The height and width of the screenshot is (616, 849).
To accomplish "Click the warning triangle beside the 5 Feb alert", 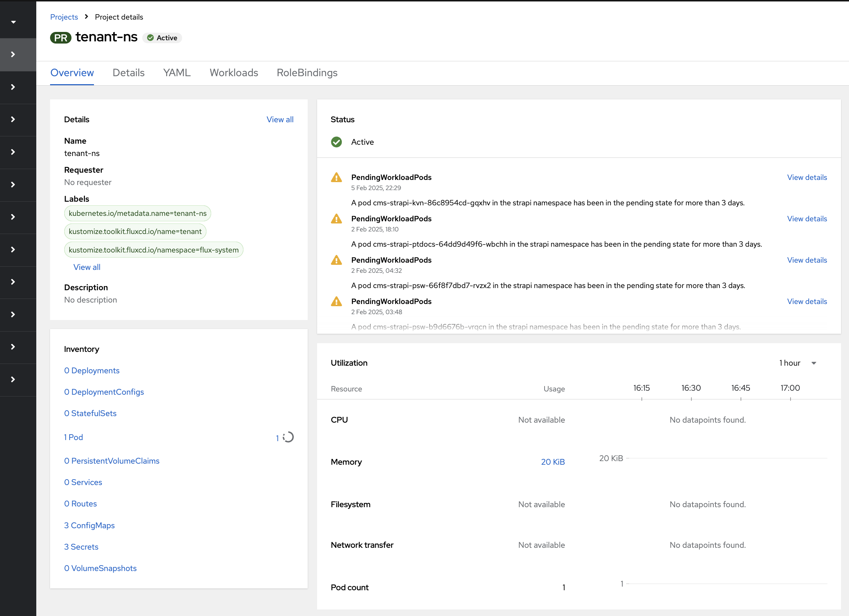I will (x=336, y=177).
